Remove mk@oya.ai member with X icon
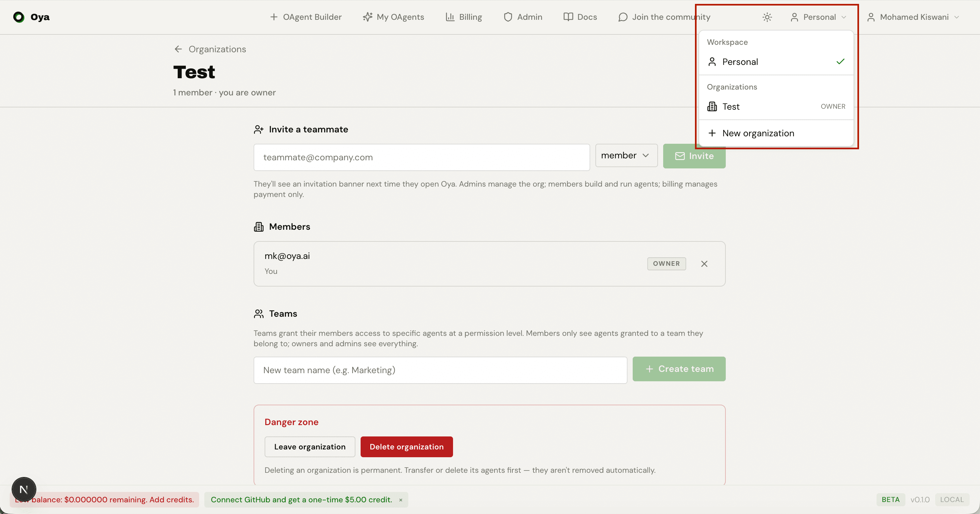Screen dimensions: 980x514 click(x=704, y=264)
